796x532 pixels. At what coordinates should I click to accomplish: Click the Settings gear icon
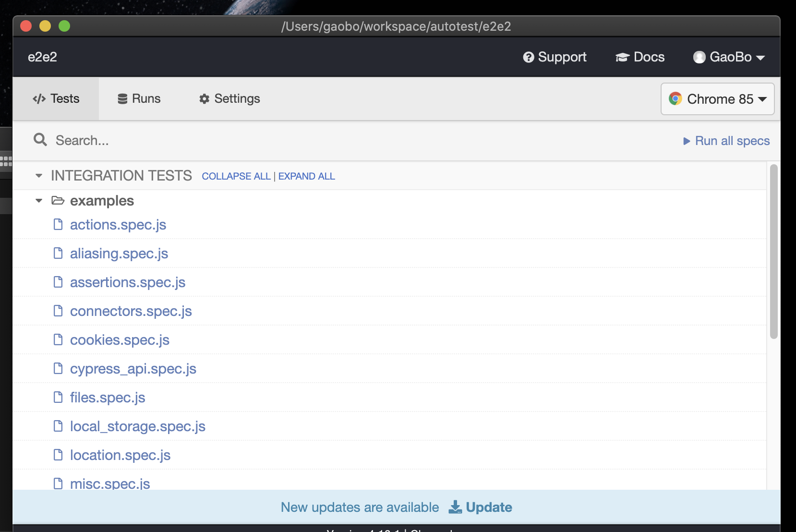[205, 99]
